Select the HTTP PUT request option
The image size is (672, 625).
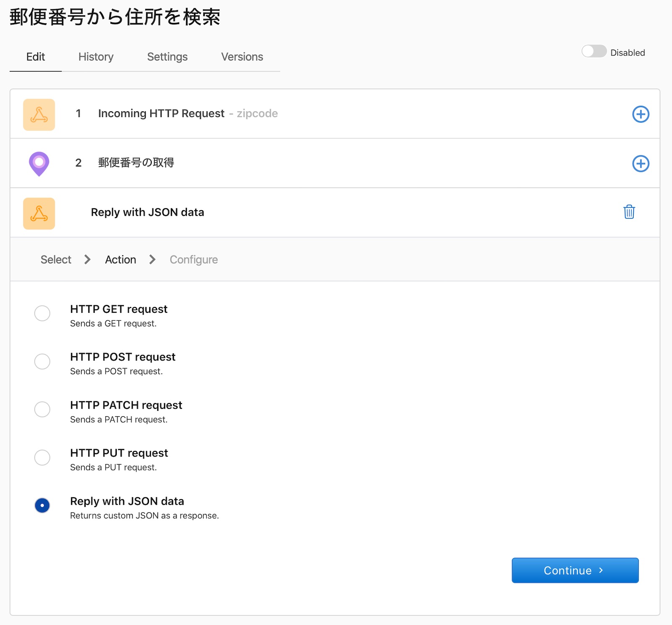(42, 458)
